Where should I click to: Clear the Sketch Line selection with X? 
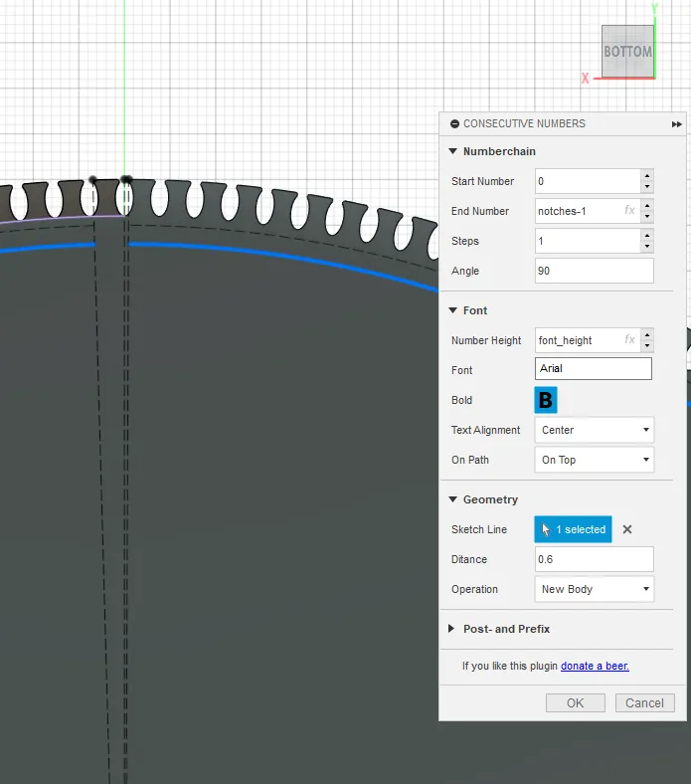[x=627, y=529]
